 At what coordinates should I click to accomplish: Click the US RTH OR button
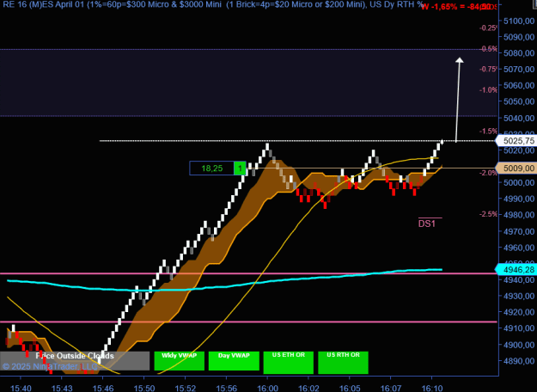pos(343,363)
